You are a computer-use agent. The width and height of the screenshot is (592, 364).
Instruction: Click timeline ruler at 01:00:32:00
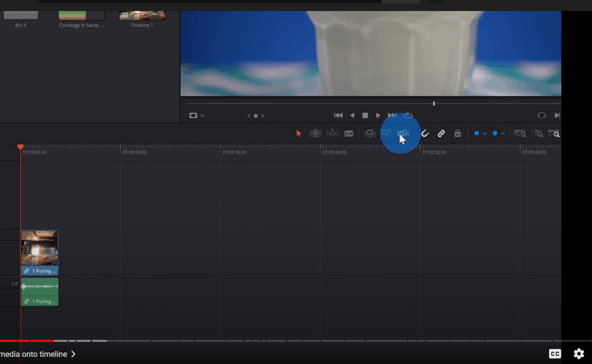click(434, 153)
